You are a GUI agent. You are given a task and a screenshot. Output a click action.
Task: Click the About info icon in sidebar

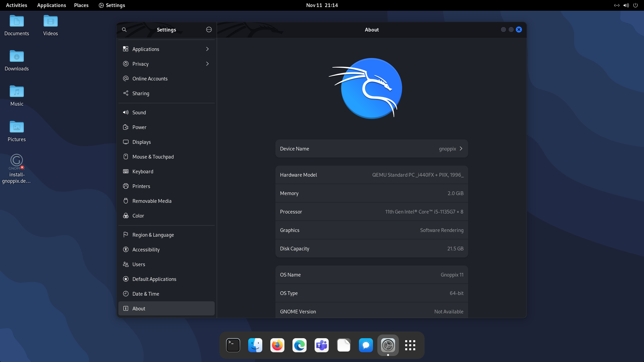click(x=126, y=308)
